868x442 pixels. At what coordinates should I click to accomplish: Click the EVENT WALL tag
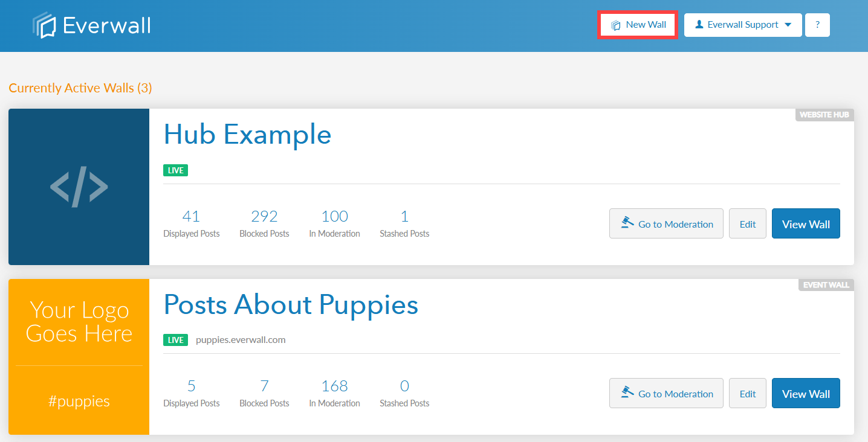pyautogui.click(x=826, y=284)
